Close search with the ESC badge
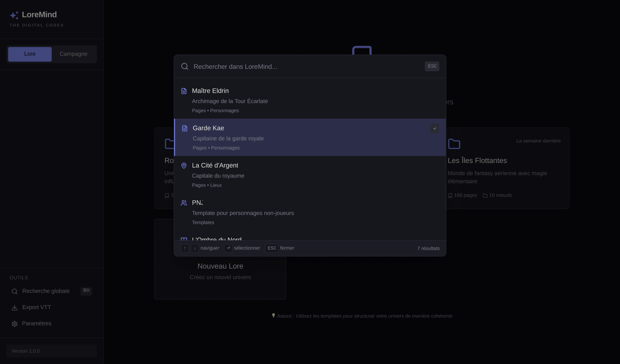Image resolution: width=620 pixels, height=364 pixels. (x=432, y=66)
